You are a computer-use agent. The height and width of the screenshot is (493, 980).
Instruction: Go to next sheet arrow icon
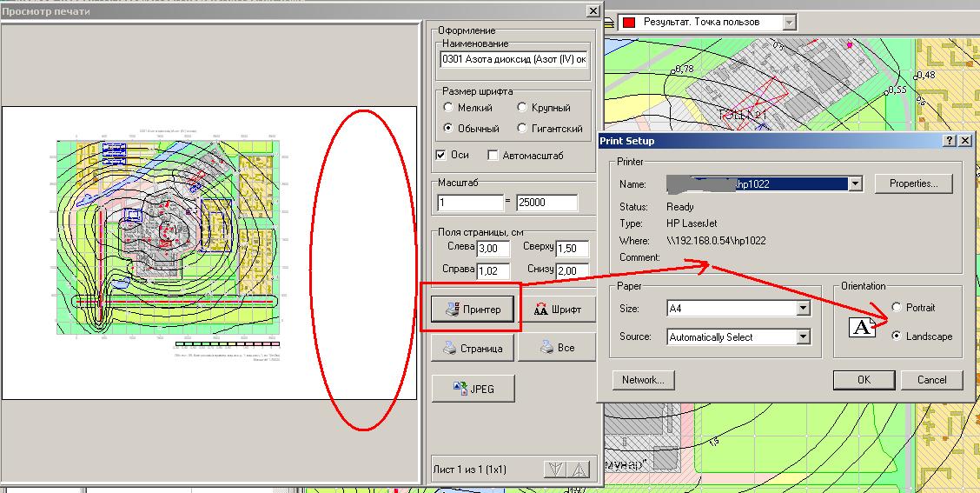[x=555, y=470]
